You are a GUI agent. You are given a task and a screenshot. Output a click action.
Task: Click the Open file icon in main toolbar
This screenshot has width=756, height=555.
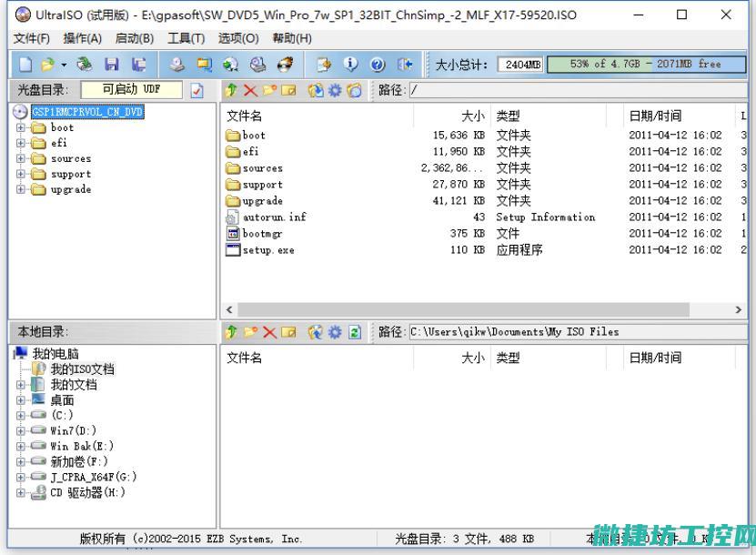[x=47, y=64]
